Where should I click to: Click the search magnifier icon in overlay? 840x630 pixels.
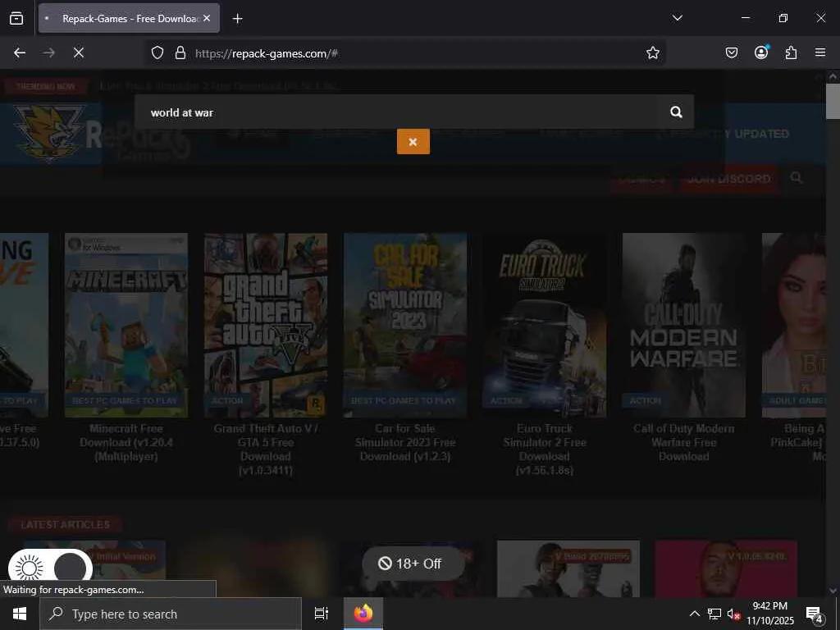coord(676,112)
